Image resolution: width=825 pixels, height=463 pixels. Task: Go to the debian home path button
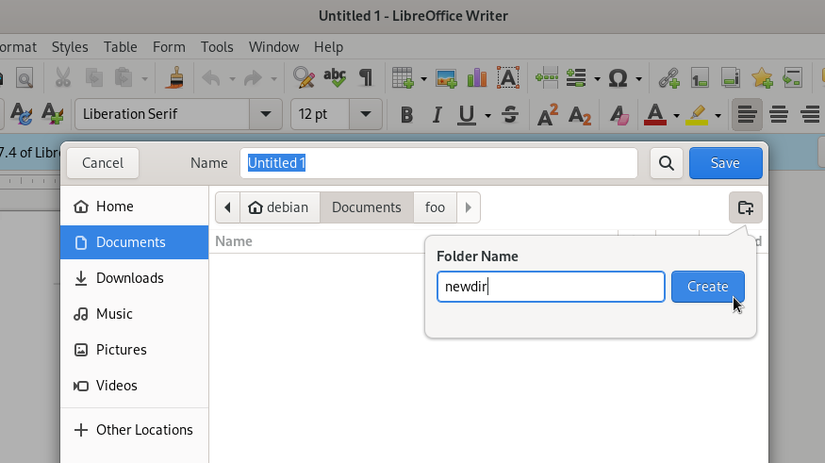[280, 207]
